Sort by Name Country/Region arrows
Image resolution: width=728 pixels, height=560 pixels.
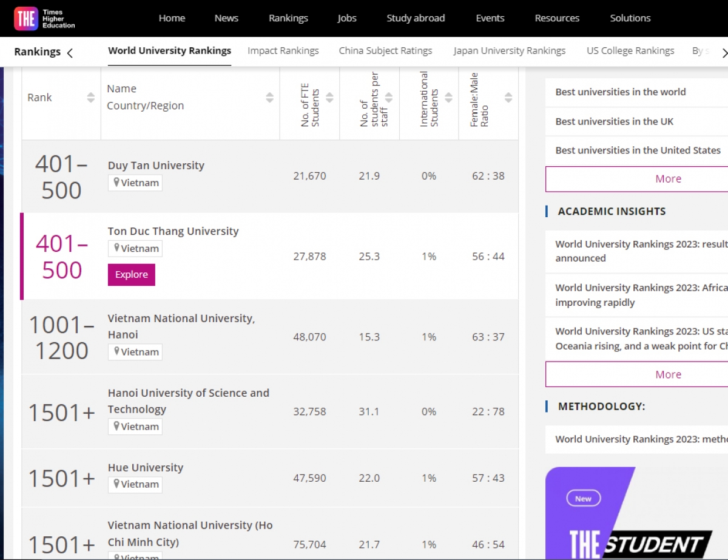click(270, 98)
